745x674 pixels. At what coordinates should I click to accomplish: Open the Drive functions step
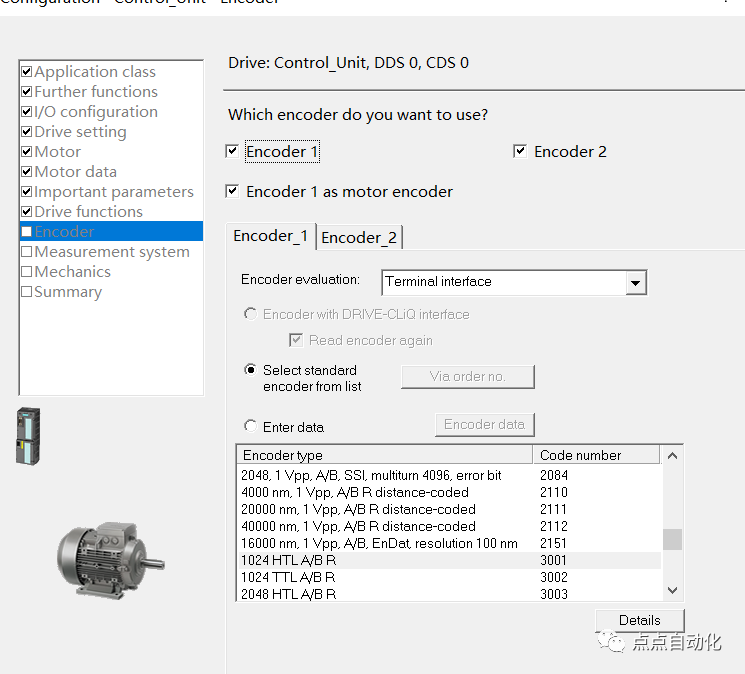click(x=88, y=211)
